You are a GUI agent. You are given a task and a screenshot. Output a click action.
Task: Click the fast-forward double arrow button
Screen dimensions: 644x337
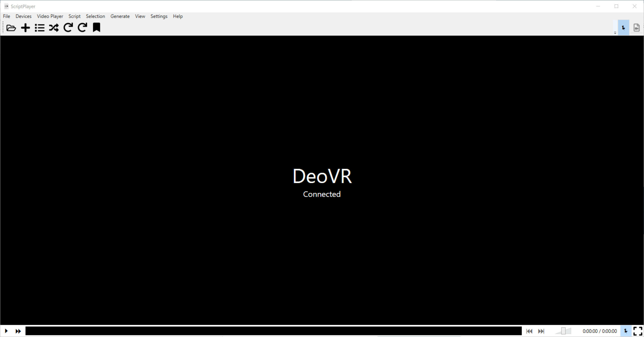click(18, 331)
